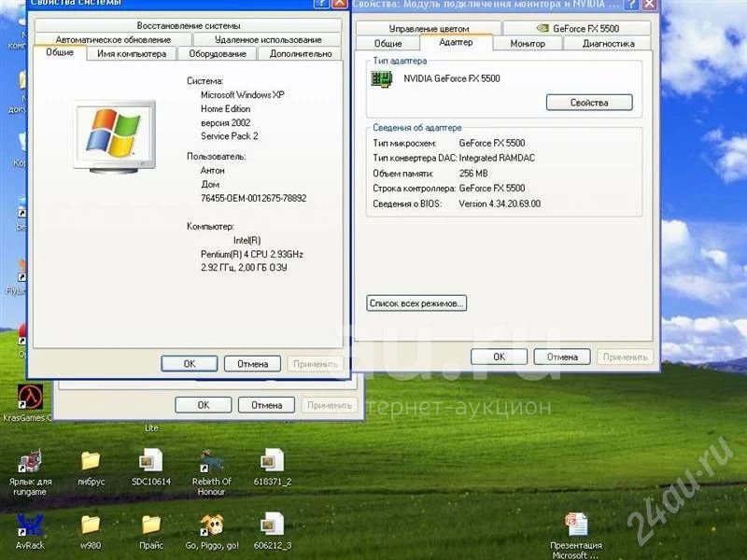Open the KrasGames desktop shortcut
The height and width of the screenshot is (560, 747).
pos(30,398)
